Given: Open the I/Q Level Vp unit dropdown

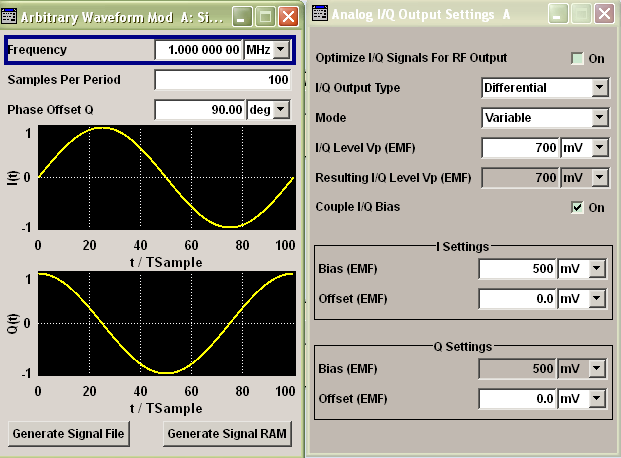Looking at the screenshot, I should pos(600,148).
